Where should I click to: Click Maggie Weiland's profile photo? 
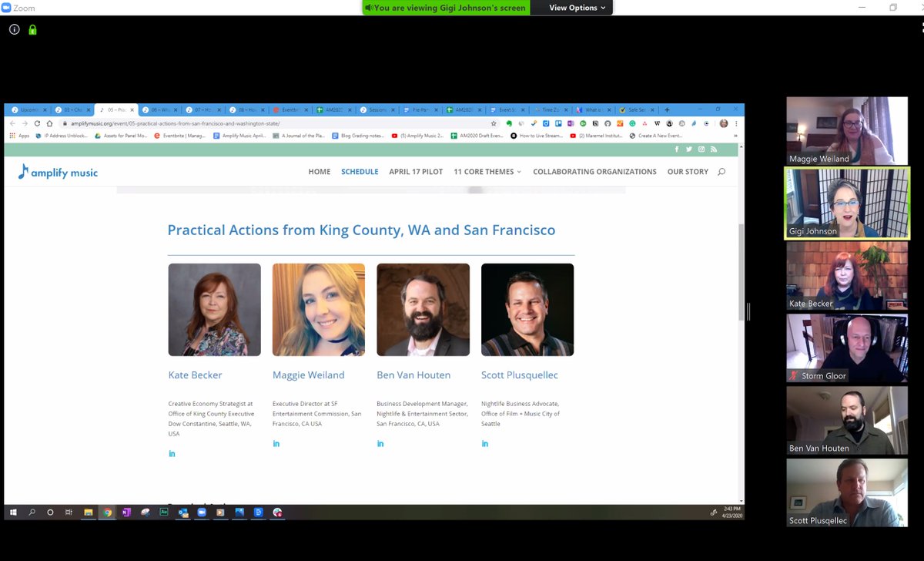tap(319, 310)
